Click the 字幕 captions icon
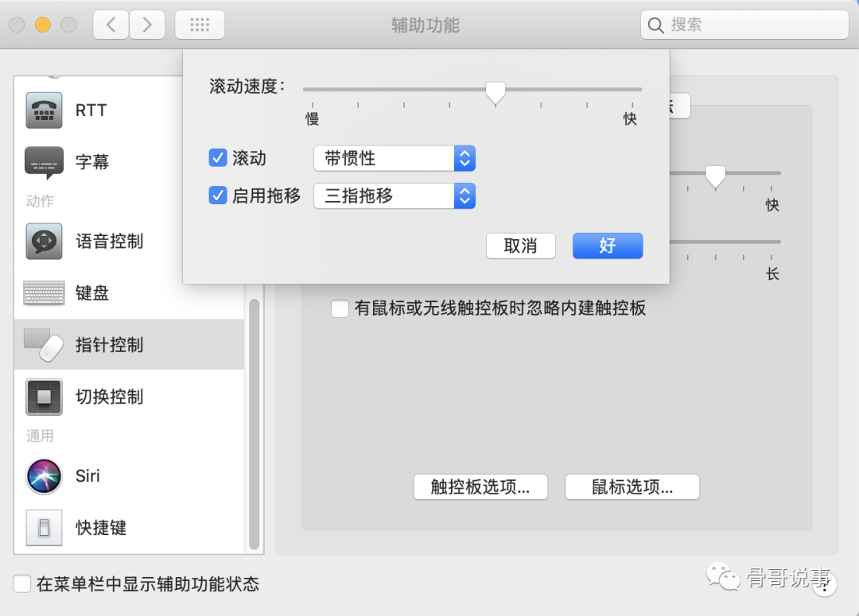This screenshot has width=859, height=616. point(44,162)
